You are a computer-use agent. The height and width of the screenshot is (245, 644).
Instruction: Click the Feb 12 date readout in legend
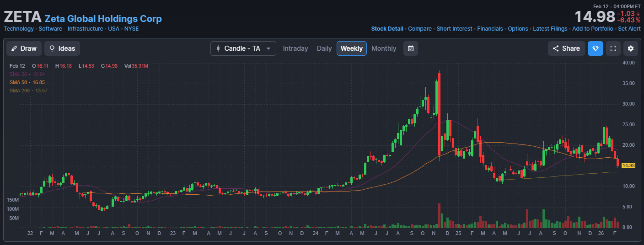point(16,66)
